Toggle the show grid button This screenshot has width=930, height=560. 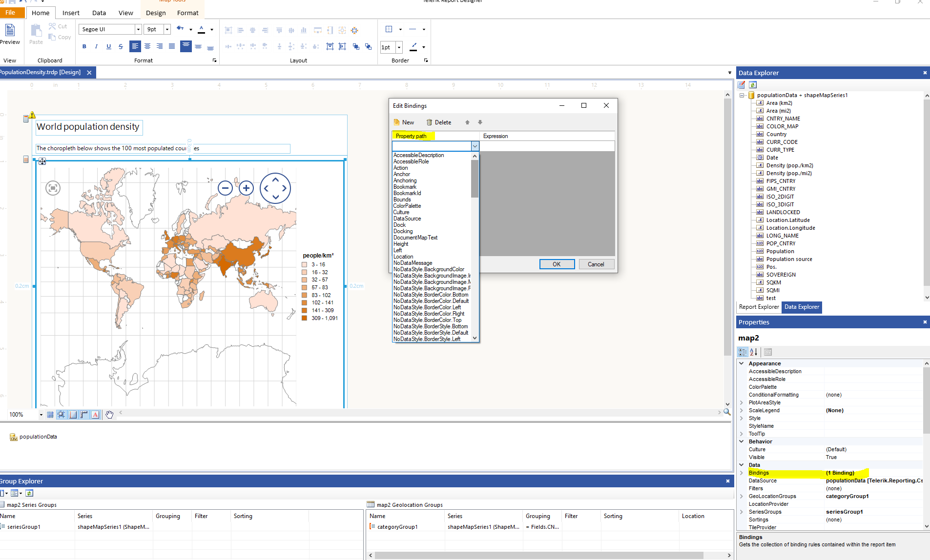(50, 415)
